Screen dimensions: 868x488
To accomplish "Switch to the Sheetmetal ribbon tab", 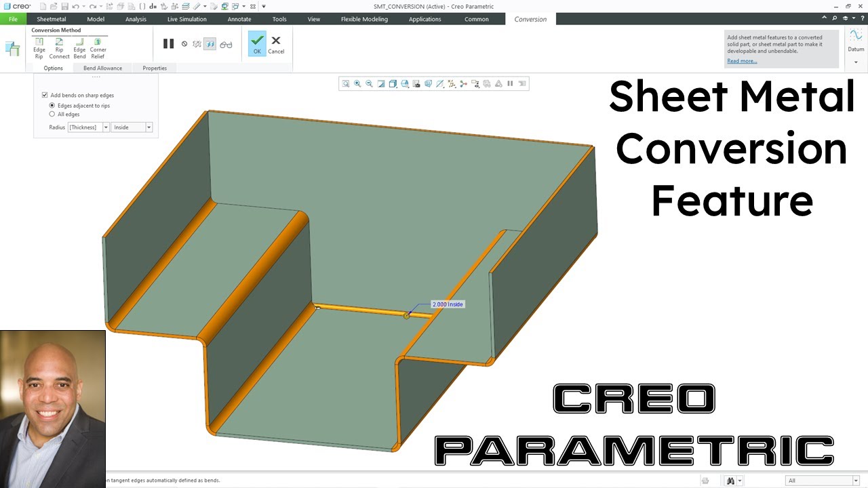I will click(x=52, y=19).
